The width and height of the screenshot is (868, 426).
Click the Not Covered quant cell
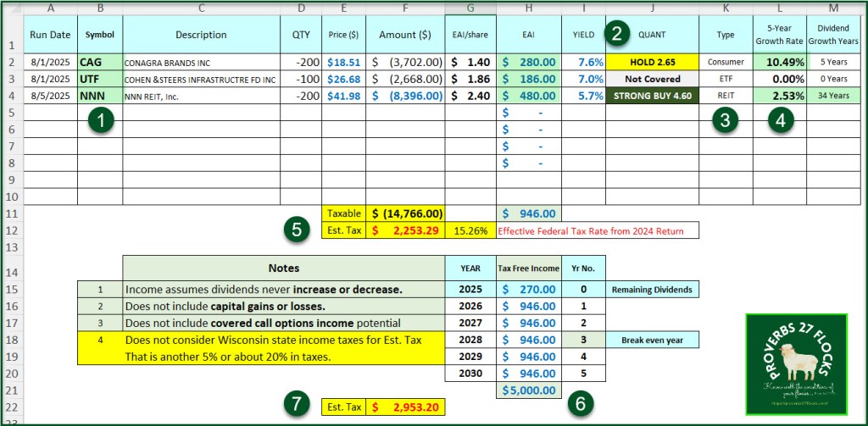[651, 79]
